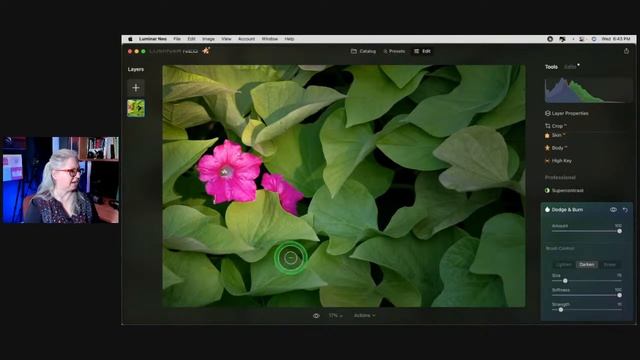Image resolution: width=640 pixels, height=360 pixels.
Task: Open the View menu
Action: 226,39
